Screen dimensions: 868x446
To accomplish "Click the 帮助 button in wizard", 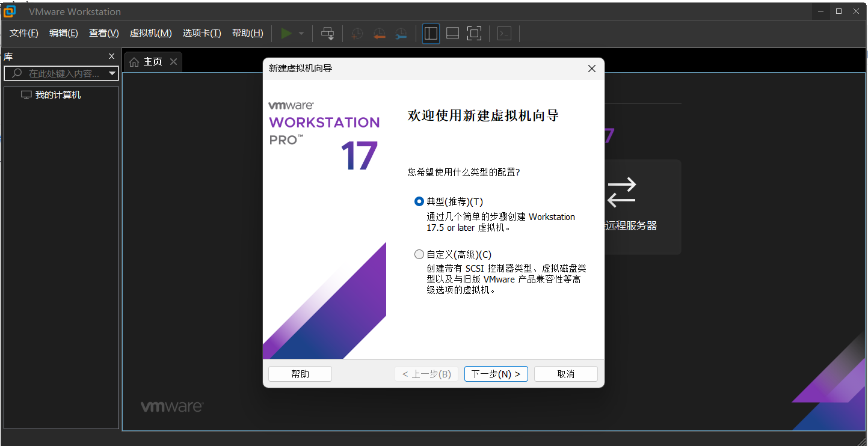I will (300, 374).
